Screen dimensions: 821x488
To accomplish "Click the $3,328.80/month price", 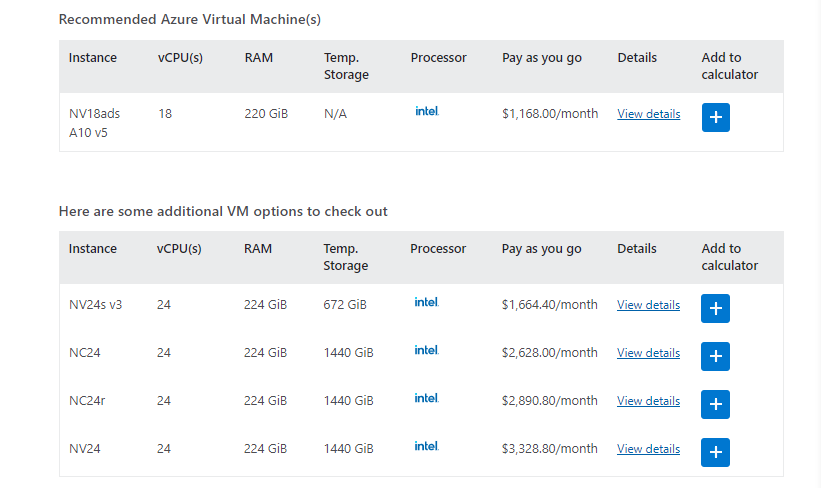I will pyautogui.click(x=549, y=449).
